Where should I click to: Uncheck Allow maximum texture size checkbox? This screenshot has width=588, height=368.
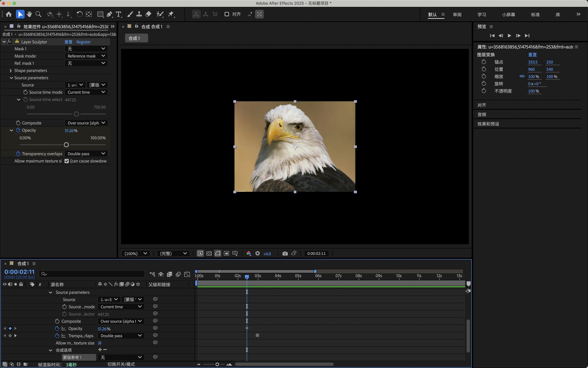coord(66,161)
